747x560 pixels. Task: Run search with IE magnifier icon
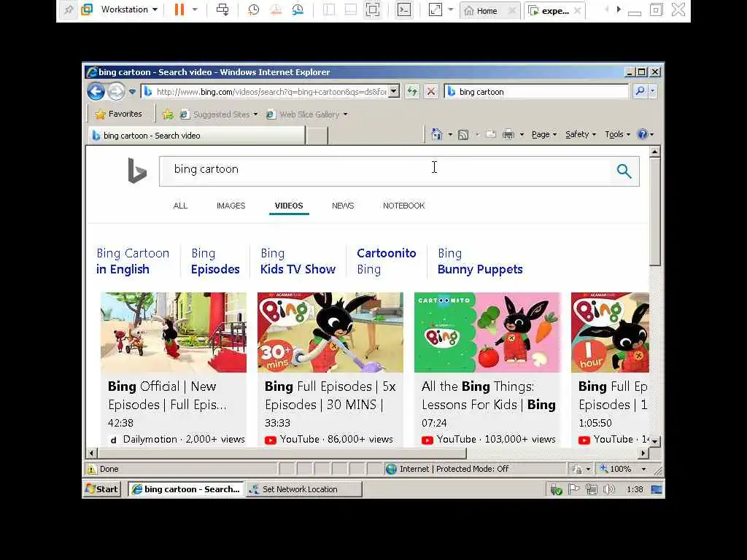pos(640,91)
